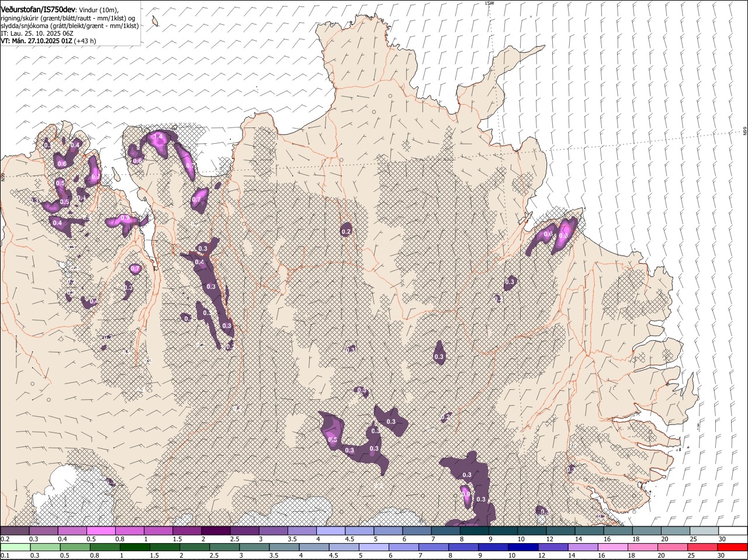Select the teal snow legend swatch labeled 12

click(560, 531)
